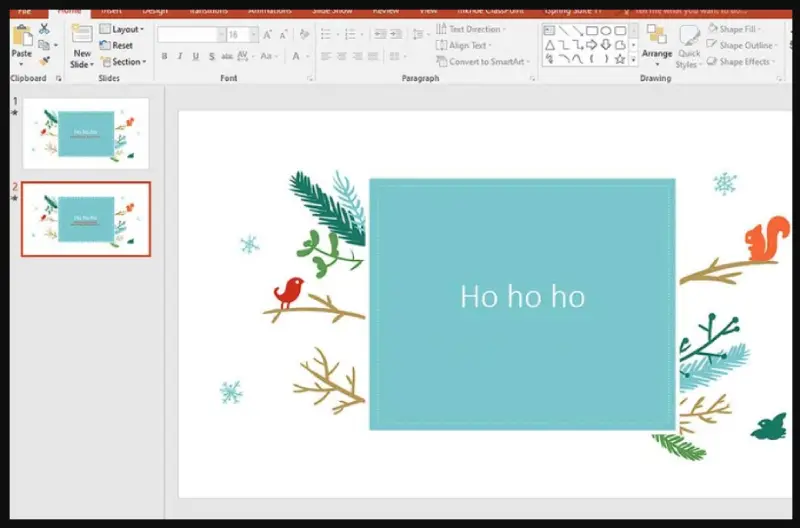
Task: Open the Change Case Aa dropdown
Action: 269,56
